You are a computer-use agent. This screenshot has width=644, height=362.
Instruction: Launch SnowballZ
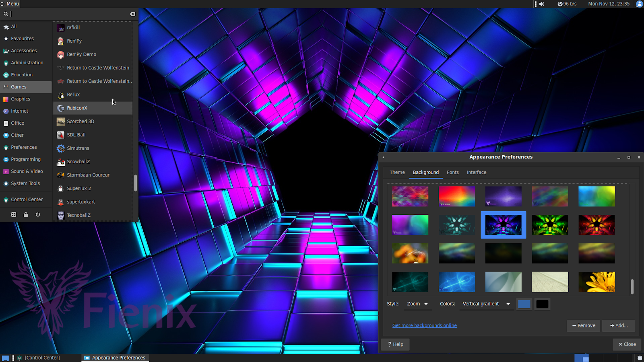pos(79,161)
